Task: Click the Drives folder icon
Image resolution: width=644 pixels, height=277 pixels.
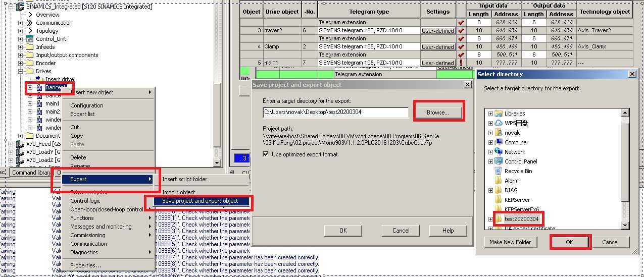Action: point(29,71)
